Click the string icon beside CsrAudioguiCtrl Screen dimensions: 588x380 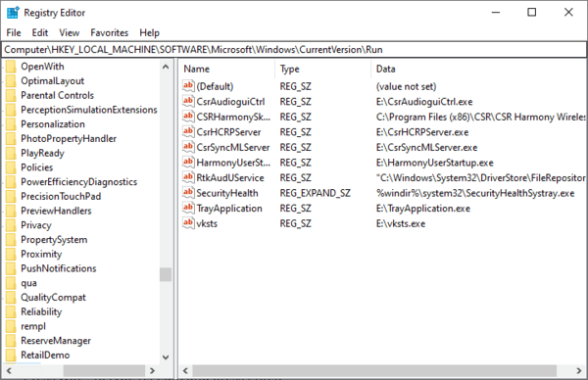point(188,101)
